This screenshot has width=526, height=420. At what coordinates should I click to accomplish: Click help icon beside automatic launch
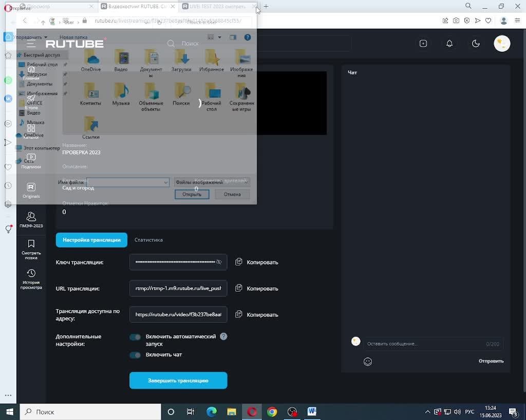[x=223, y=336]
